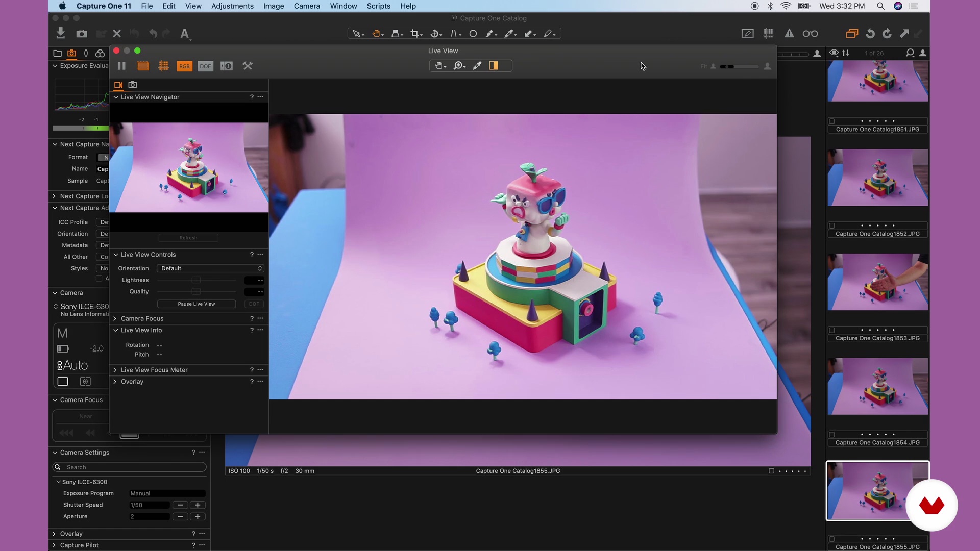This screenshot has height=551, width=980.
Task: Open the Adjustments menu
Action: tap(232, 6)
